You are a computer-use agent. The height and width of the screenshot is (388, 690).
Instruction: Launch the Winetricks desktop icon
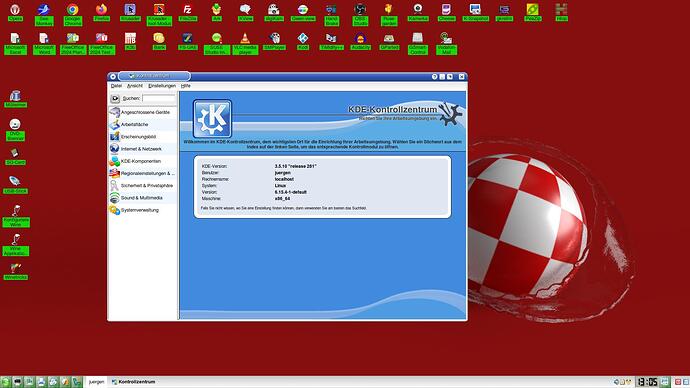(15, 271)
